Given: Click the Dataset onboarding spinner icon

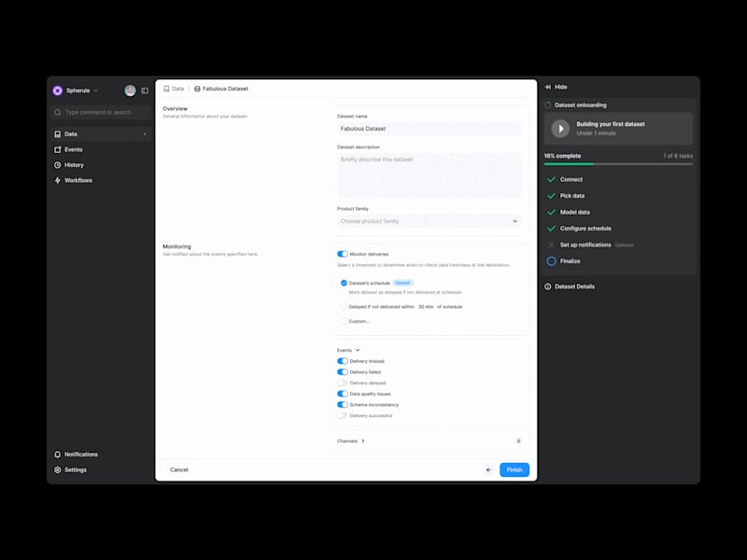Looking at the screenshot, I should click(x=548, y=105).
